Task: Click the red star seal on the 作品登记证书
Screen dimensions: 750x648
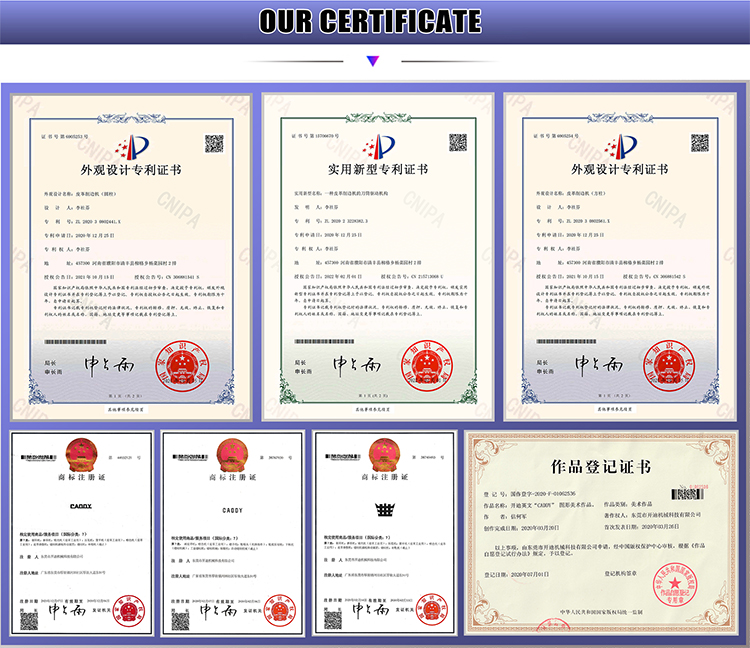Action: [675, 584]
